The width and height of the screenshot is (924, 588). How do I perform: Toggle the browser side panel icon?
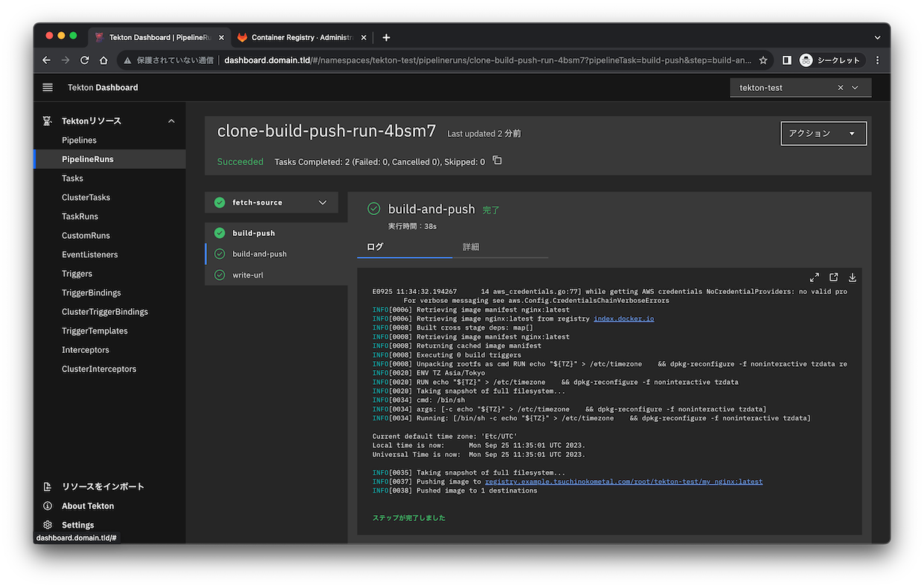tap(787, 60)
